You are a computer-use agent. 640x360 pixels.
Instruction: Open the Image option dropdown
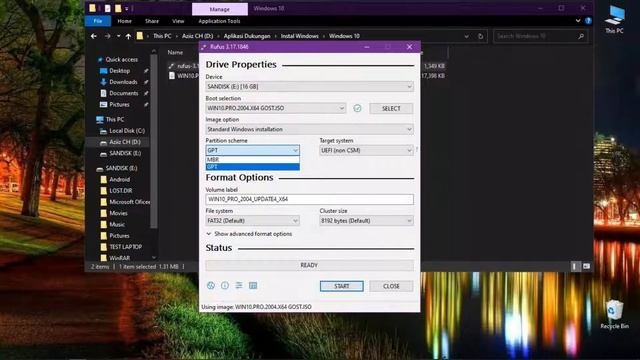309,129
